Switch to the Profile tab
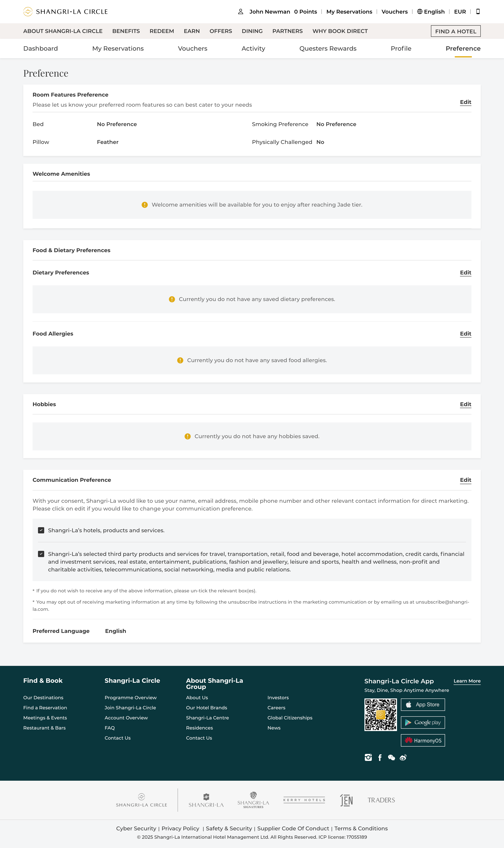504x848 pixels. (401, 48)
